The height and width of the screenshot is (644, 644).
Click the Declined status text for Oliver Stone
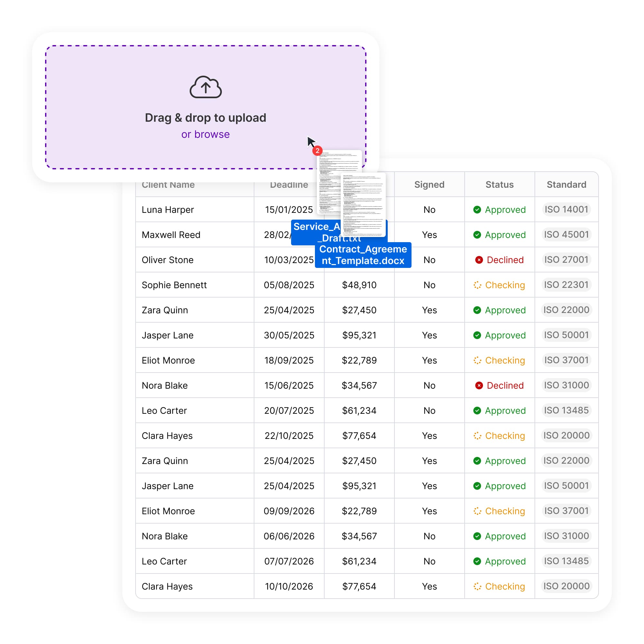505,260
